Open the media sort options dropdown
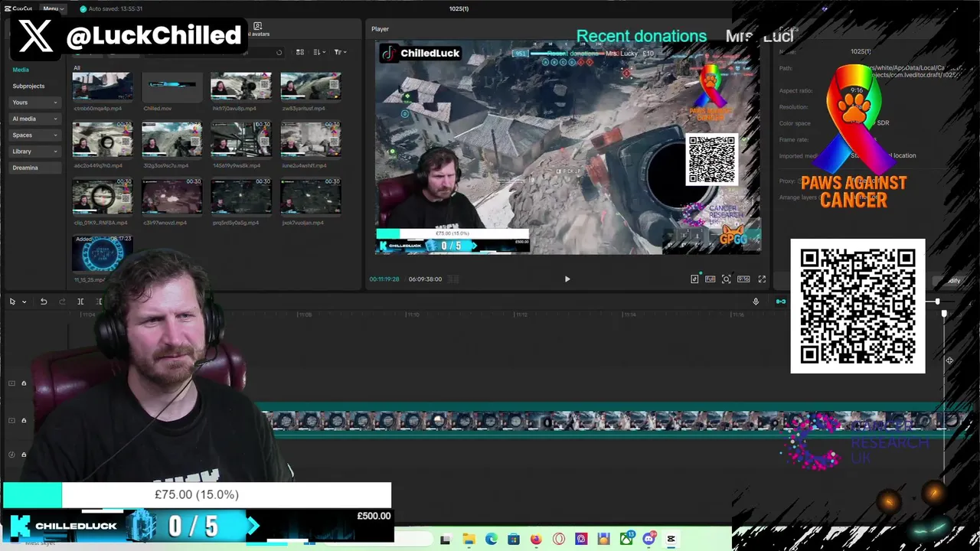 [x=319, y=52]
